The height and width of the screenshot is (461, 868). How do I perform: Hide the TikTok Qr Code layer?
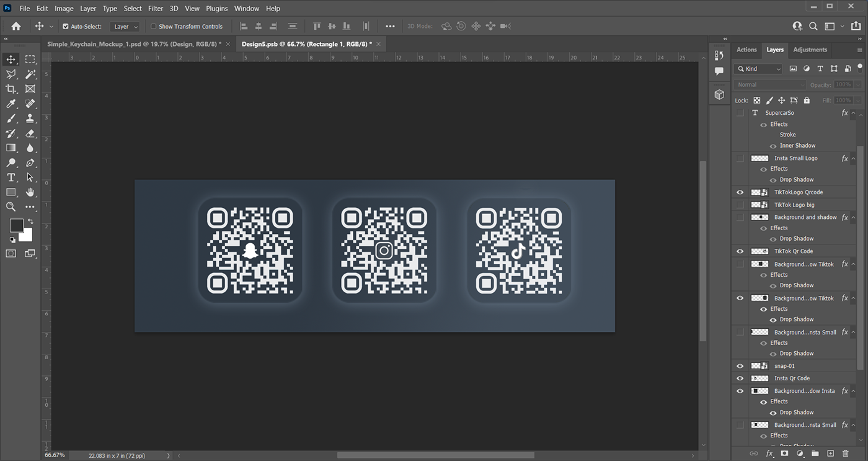[740, 251]
